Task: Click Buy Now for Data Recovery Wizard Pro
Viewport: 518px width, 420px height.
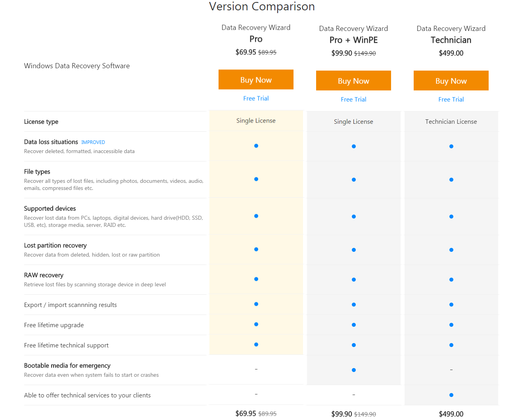Action: click(256, 80)
